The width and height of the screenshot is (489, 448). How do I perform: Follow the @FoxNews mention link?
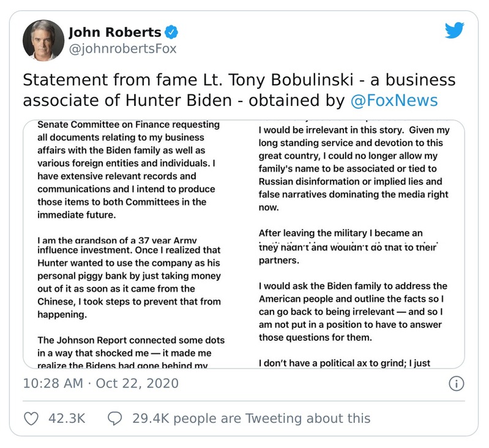(394, 100)
